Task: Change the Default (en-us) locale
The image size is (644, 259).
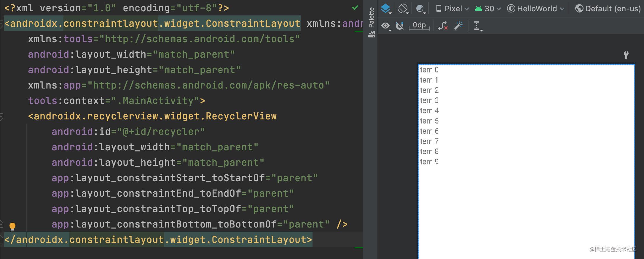Action: coord(608,9)
